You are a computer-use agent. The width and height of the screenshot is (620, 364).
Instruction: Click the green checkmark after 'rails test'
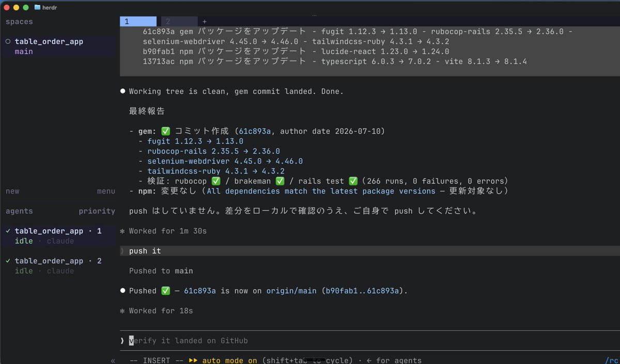point(353,181)
